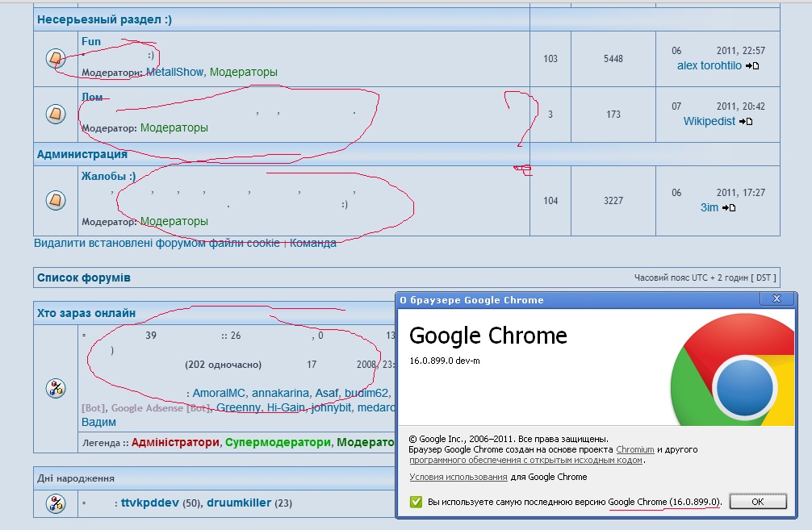Open Модераторы group in Лом row
The image size is (812, 530).
click(174, 127)
